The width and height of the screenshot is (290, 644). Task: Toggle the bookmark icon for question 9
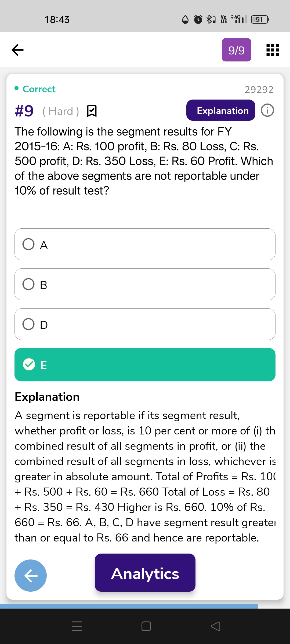pyautogui.click(x=92, y=111)
